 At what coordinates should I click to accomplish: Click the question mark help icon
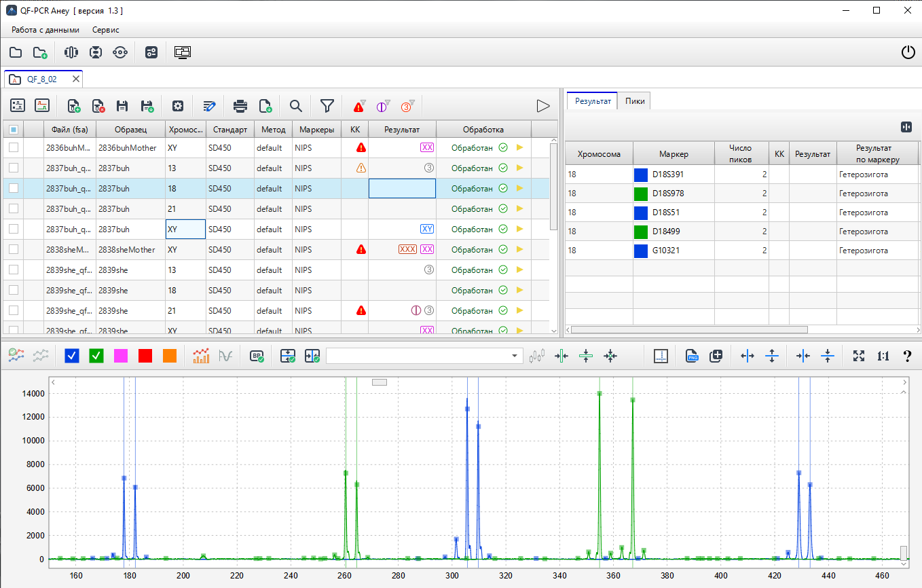tap(907, 356)
